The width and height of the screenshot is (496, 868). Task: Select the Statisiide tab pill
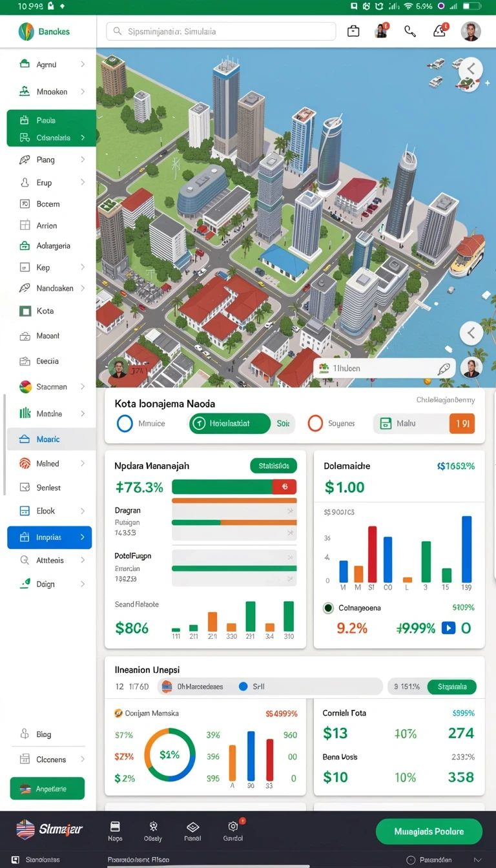[x=273, y=466]
